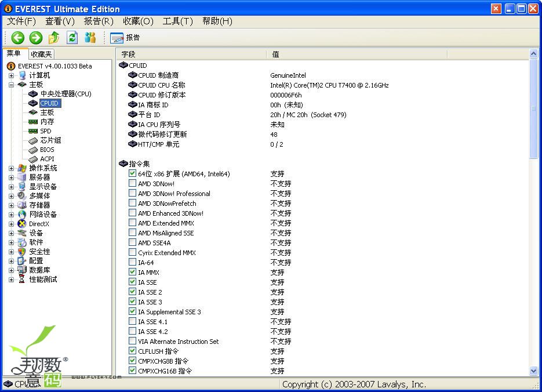Image resolution: width=542 pixels, height=392 pixels.
Task: Click the green Back arrow icon
Action: (17, 38)
